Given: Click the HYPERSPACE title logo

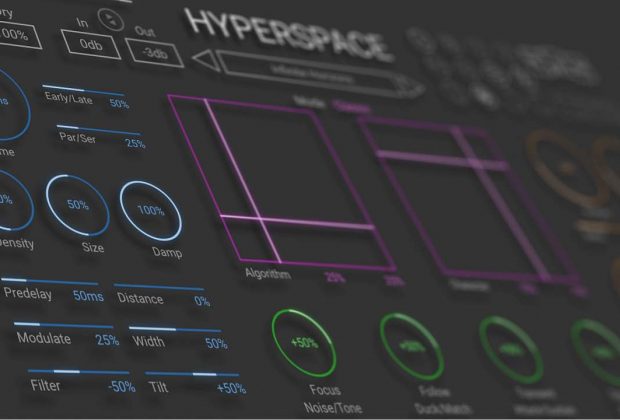Looking at the screenshot, I should [289, 36].
